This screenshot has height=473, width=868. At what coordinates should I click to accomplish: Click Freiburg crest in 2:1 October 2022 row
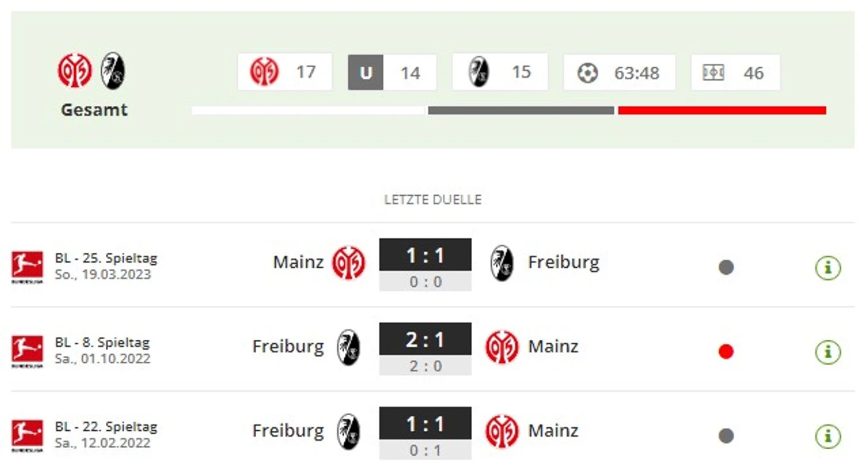coord(348,347)
